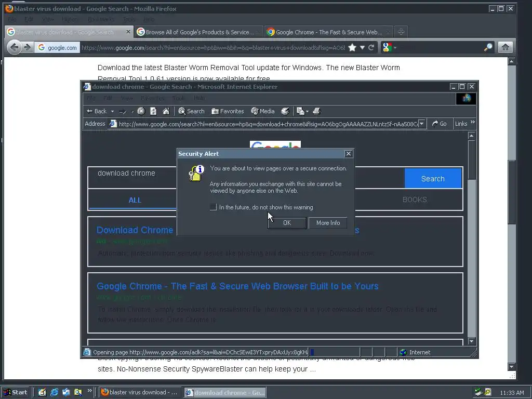Click the IE Stop button
This screenshot has width=532, height=399.
(x=141, y=111)
